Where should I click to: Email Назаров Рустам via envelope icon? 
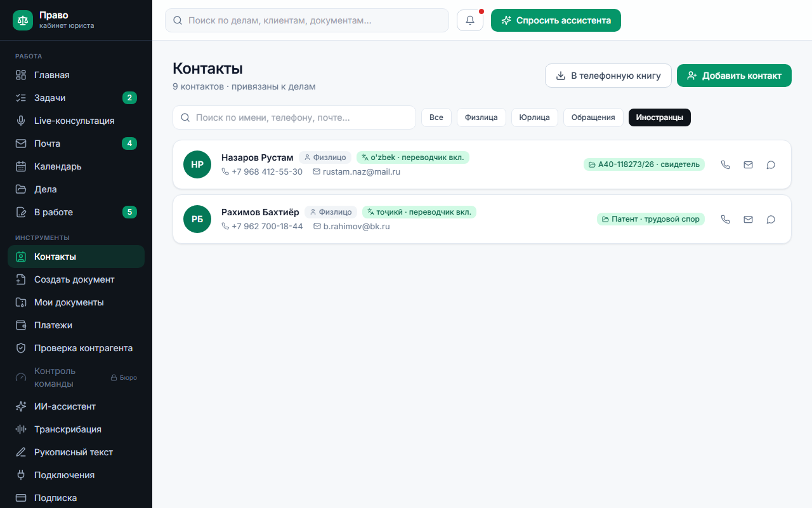click(x=748, y=164)
